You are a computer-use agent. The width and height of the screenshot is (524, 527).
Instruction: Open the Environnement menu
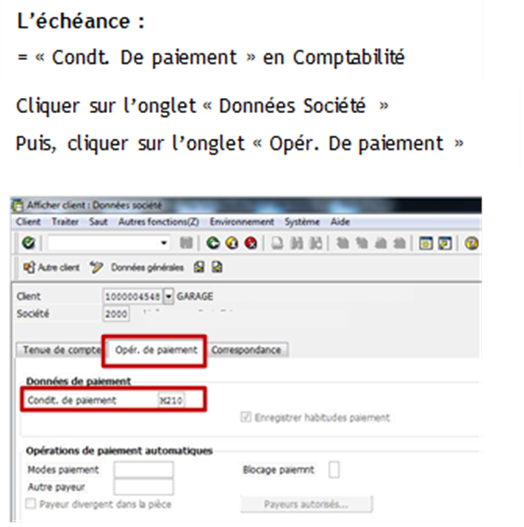click(x=242, y=222)
